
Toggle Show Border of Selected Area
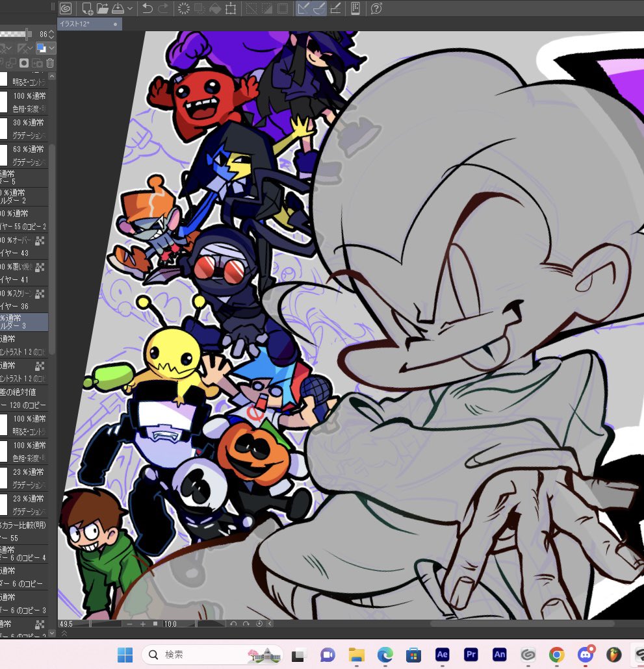tap(283, 8)
